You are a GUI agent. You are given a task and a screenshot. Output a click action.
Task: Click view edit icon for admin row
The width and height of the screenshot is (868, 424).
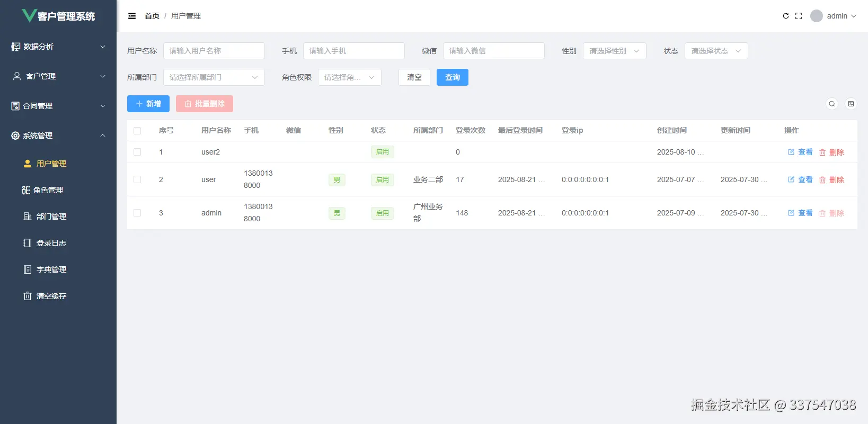coord(791,213)
